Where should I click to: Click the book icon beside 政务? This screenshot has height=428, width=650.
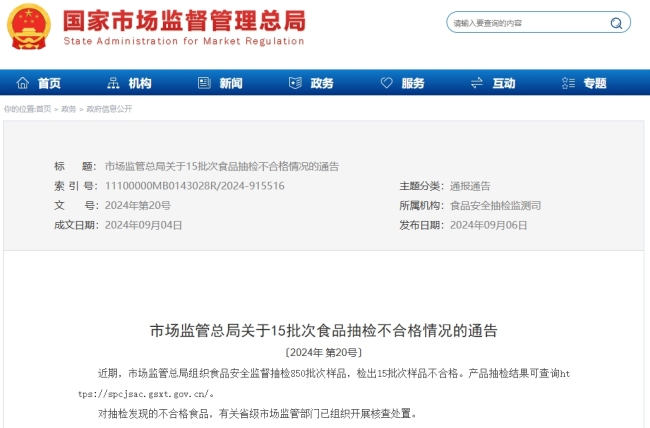(x=295, y=83)
